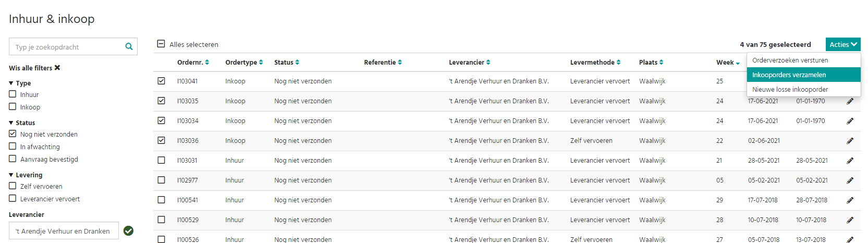This screenshot has width=868, height=243.
Task: Clear filters using the X icon
Action: click(57, 68)
